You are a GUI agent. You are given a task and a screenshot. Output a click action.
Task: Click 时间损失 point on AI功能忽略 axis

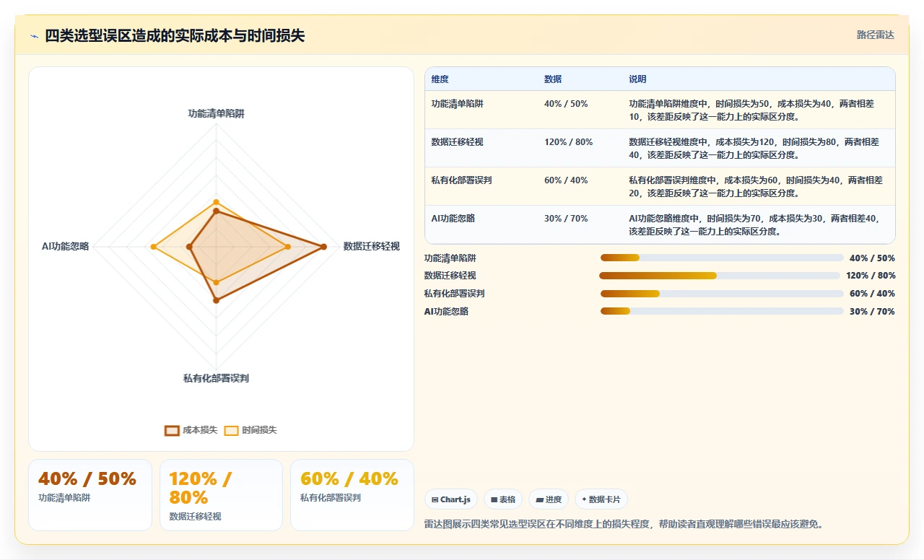(x=153, y=247)
